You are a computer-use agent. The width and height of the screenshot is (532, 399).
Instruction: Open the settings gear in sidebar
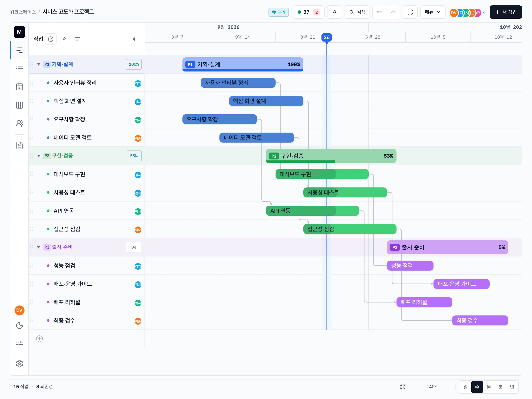pyautogui.click(x=20, y=363)
